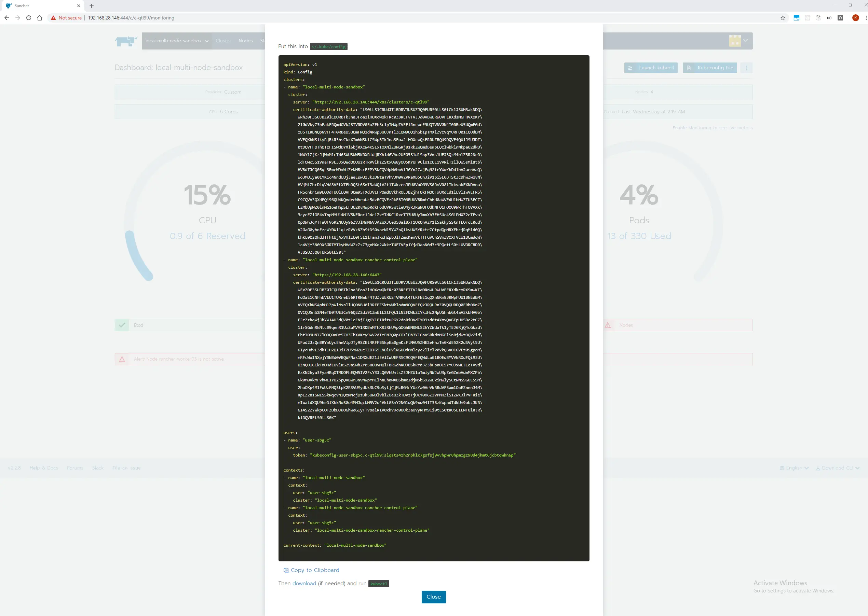
Task: Close the Rancher browser tab
Action: [x=79, y=6]
